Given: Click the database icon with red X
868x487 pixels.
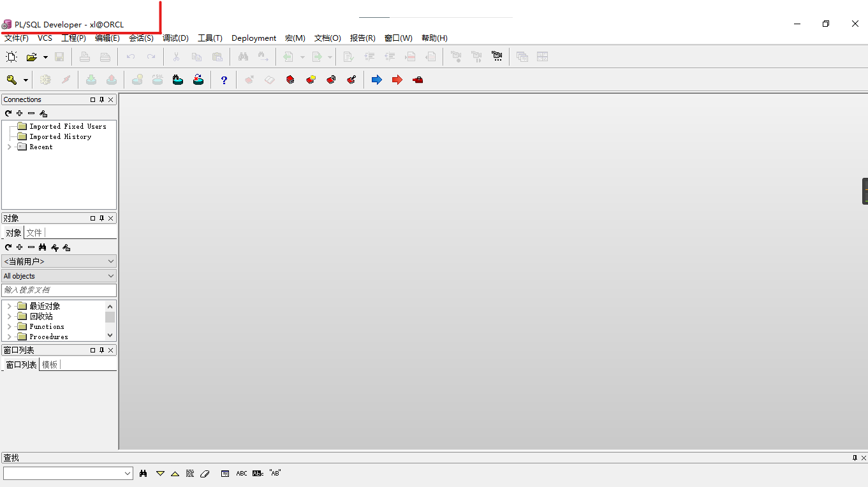Looking at the screenshot, I should [198, 80].
